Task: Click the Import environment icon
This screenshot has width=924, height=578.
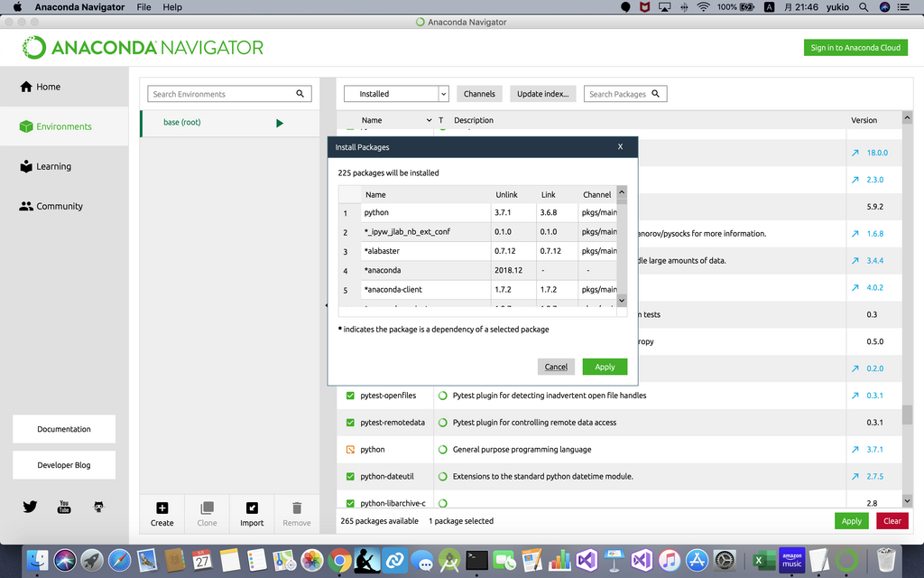Action: pyautogui.click(x=252, y=508)
